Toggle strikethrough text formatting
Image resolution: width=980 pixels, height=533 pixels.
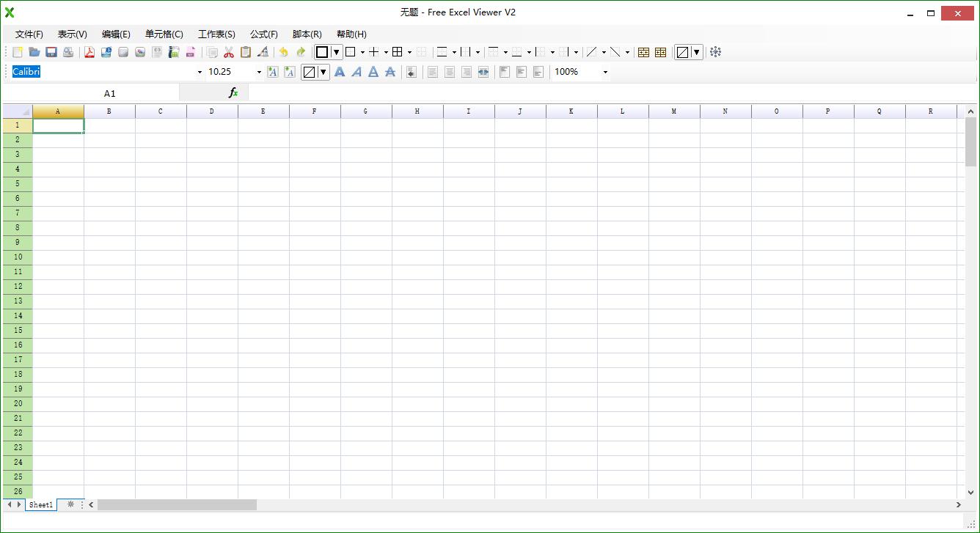pyautogui.click(x=390, y=72)
